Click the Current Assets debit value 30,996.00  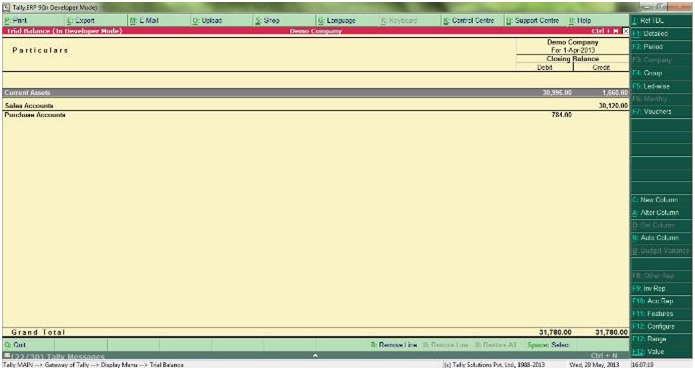tap(557, 93)
